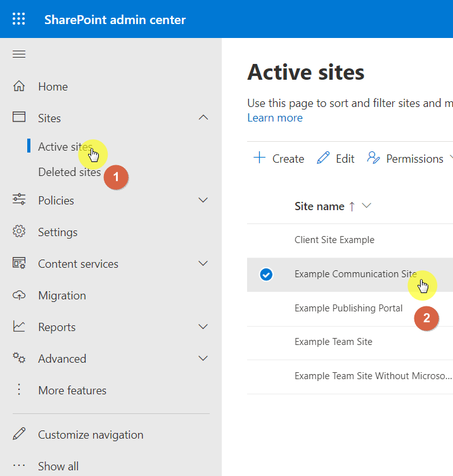Click the Customize navigation pencil icon
Viewport: 453px width, 476px height.
point(19,434)
